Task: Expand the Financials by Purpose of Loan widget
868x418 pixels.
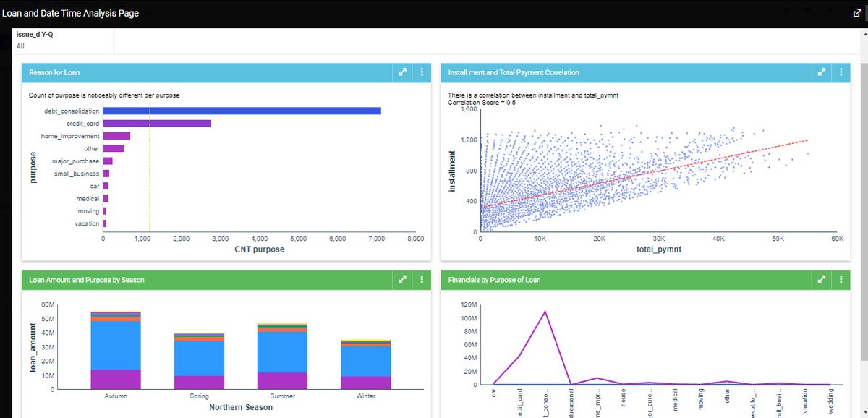Action: 821,279
